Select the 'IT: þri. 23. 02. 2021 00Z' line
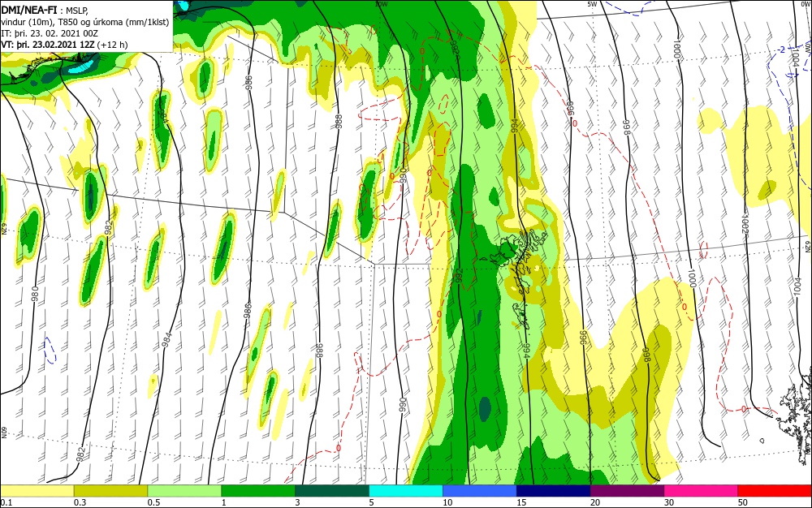Screen dimensions: 812x508 click(50, 33)
